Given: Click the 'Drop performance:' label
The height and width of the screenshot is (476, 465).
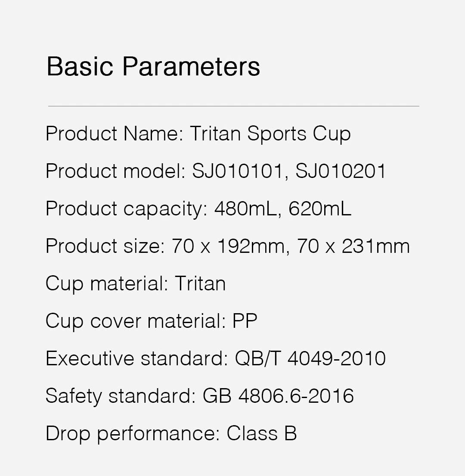Looking at the screenshot, I should pyautogui.click(x=133, y=434).
